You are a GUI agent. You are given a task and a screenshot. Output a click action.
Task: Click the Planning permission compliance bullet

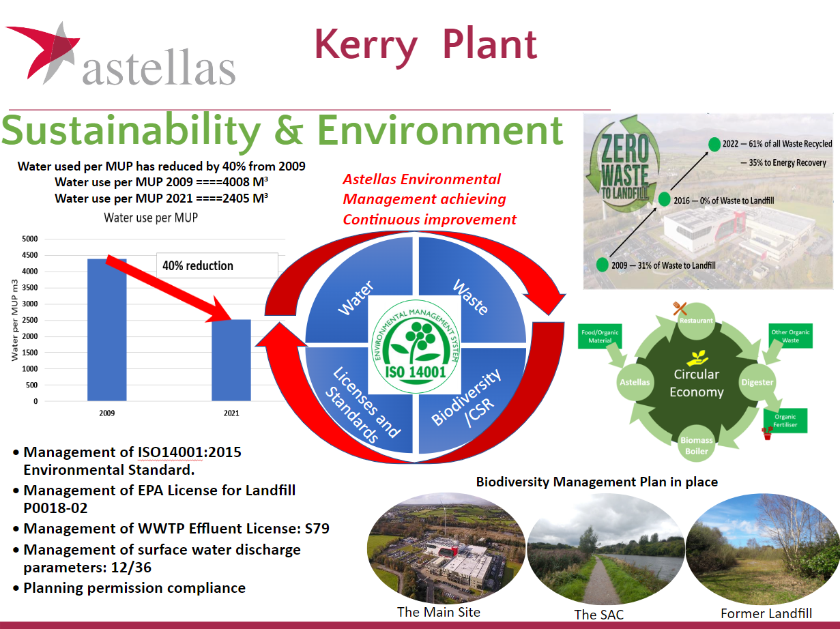(x=134, y=587)
